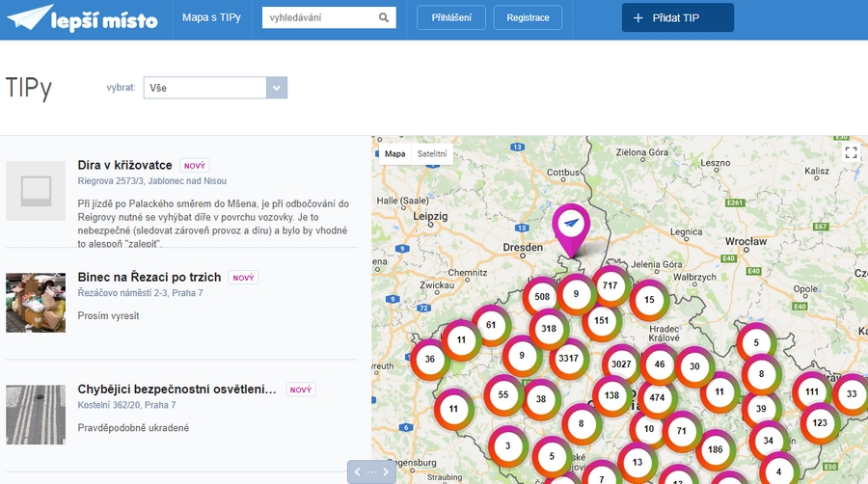The image size is (868, 484).
Task: Open the 3027 cluster marker
Action: [x=621, y=364]
